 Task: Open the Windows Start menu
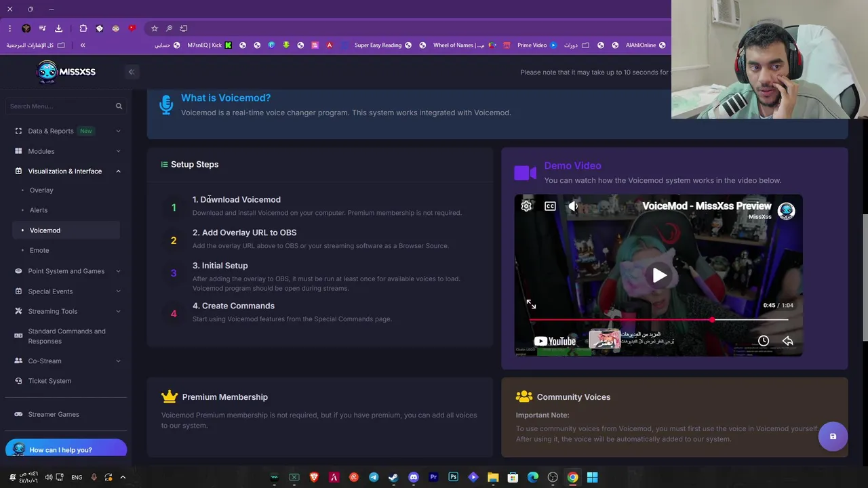592,477
